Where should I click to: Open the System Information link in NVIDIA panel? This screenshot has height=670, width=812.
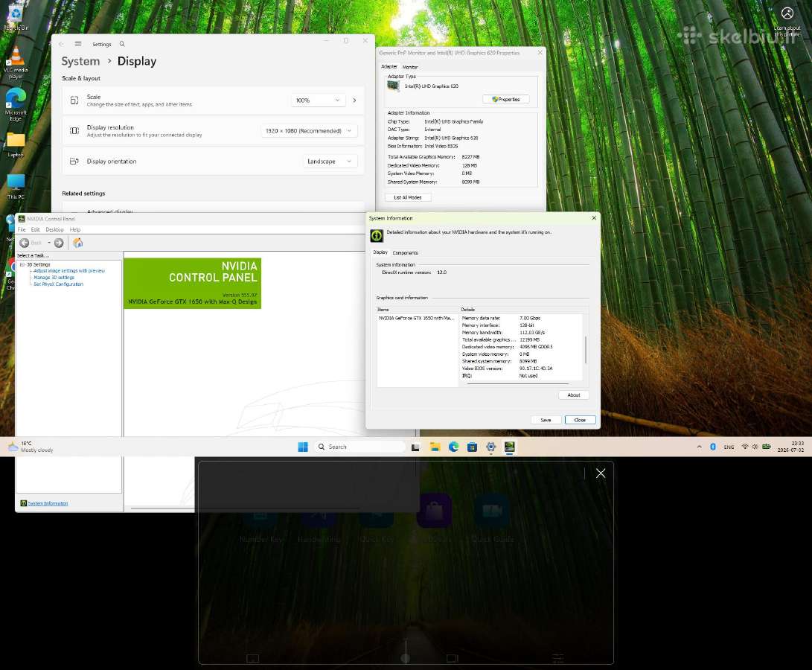48,503
